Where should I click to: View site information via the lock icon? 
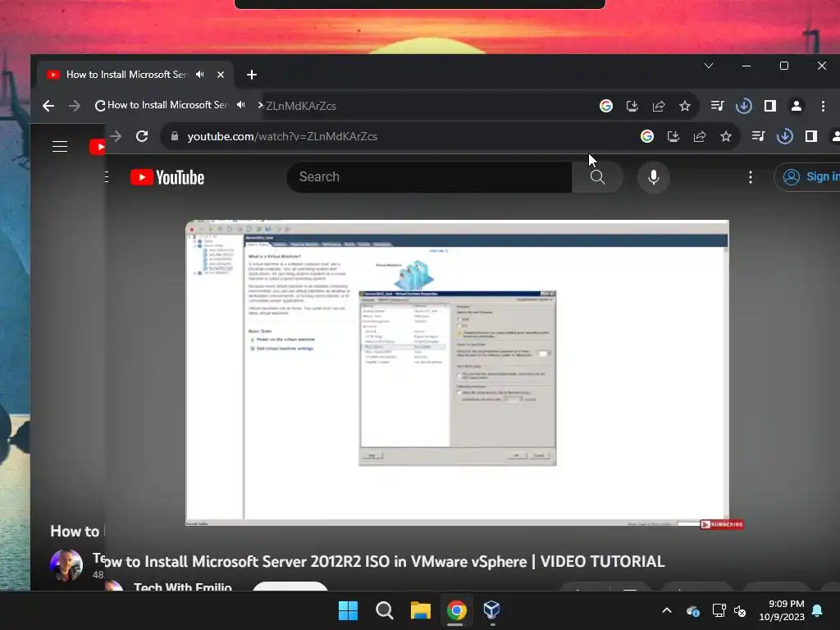pyautogui.click(x=174, y=136)
